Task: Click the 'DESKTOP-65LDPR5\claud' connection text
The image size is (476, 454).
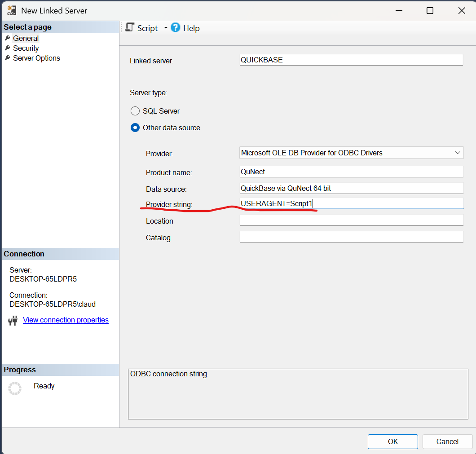Action: click(x=52, y=304)
